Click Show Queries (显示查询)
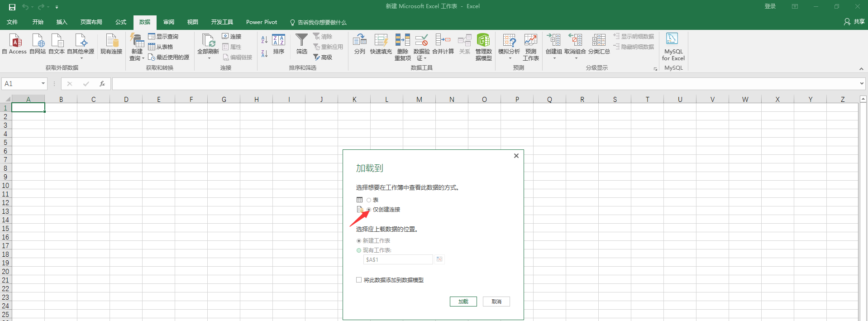Screen dimensions: 868x321 [163, 36]
